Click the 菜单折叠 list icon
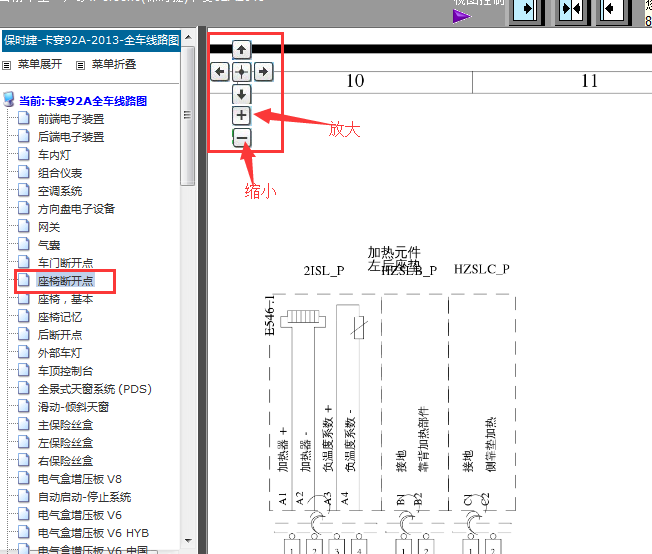The image size is (652, 554). (x=80, y=65)
